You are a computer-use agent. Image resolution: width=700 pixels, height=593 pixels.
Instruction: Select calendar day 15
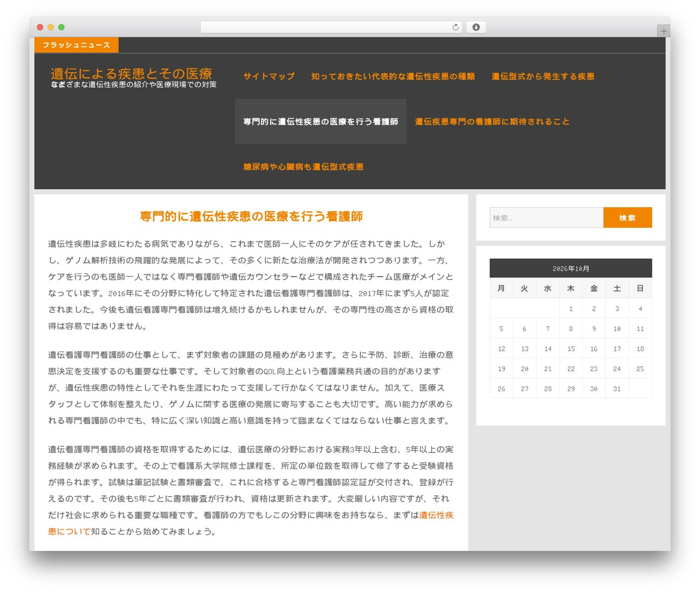[x=571, y=348]
